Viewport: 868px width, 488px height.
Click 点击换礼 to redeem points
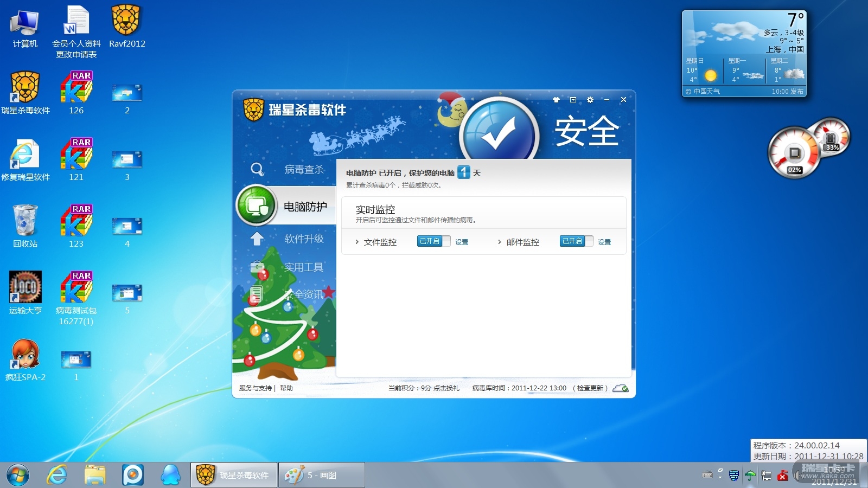pos(446,388)
